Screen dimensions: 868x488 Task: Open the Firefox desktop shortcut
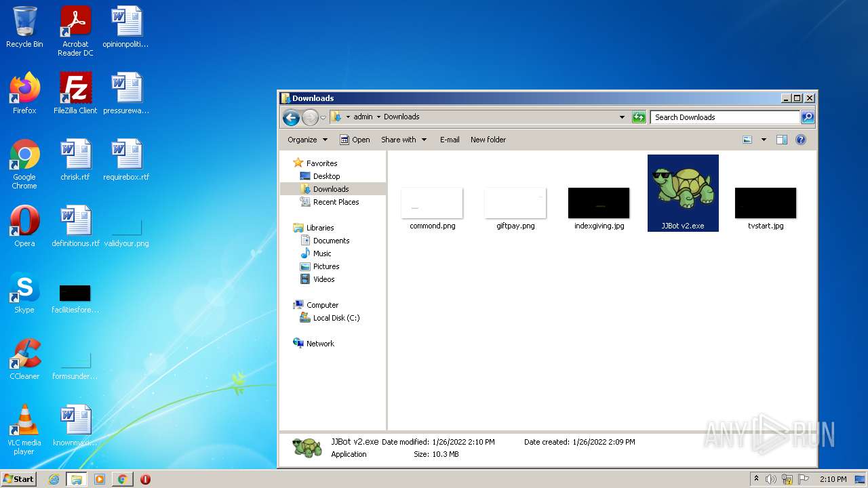(24, 94)
